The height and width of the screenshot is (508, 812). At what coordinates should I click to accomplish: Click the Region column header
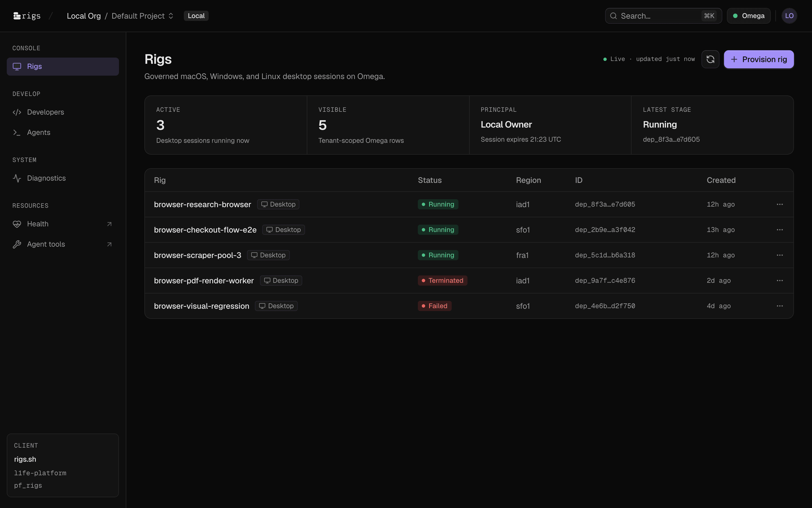528,180
